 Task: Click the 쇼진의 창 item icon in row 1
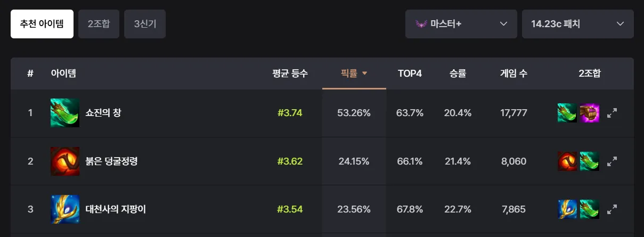coord(65,113)
